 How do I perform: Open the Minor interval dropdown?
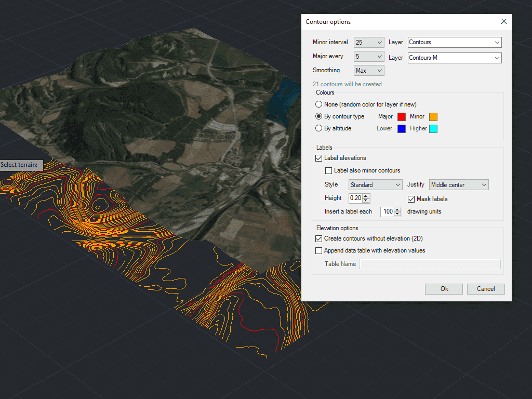click(x=369, y=43)
